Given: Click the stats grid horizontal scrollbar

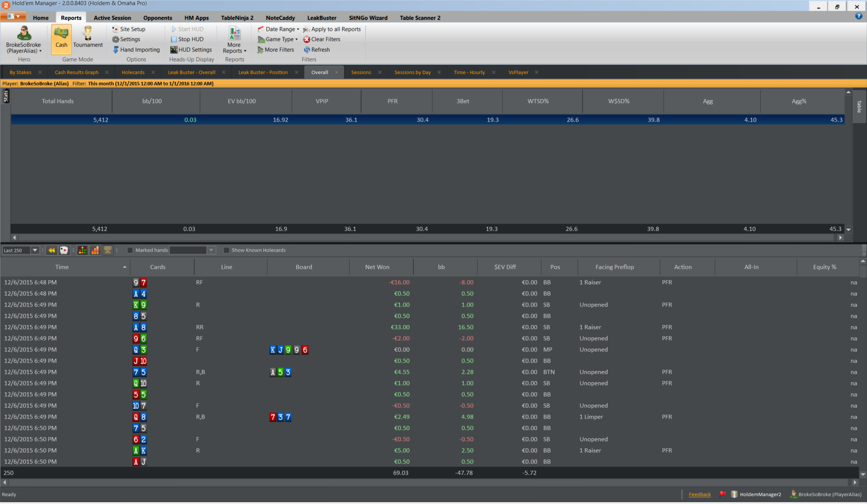Looking at the screenshot, I should coord(427,238).
